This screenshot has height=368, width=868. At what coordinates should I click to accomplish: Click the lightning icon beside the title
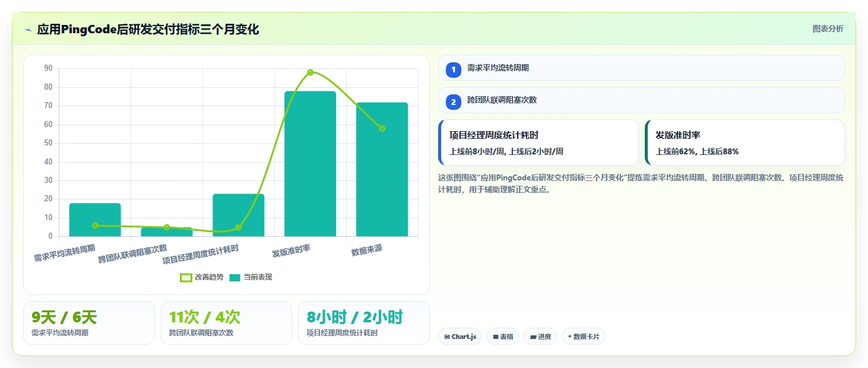[x=28, y=30]
